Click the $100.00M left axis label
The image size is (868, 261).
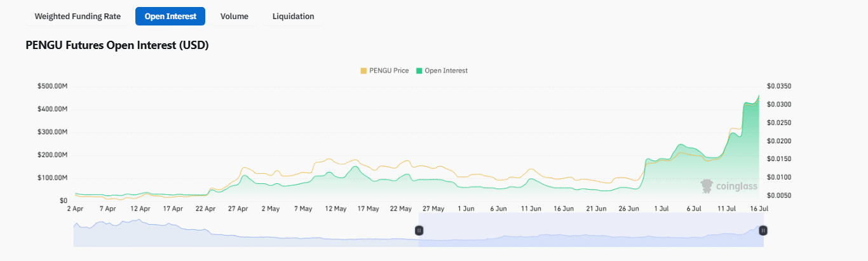53,178
